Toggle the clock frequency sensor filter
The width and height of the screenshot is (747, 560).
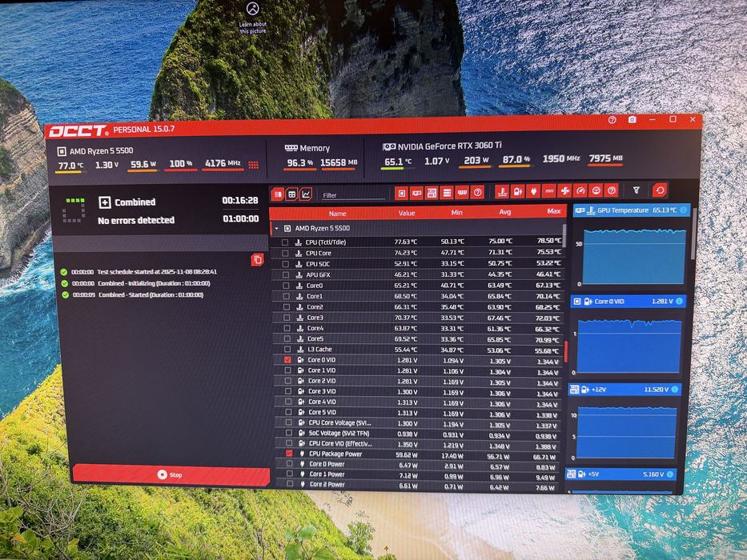coord(596,190)
